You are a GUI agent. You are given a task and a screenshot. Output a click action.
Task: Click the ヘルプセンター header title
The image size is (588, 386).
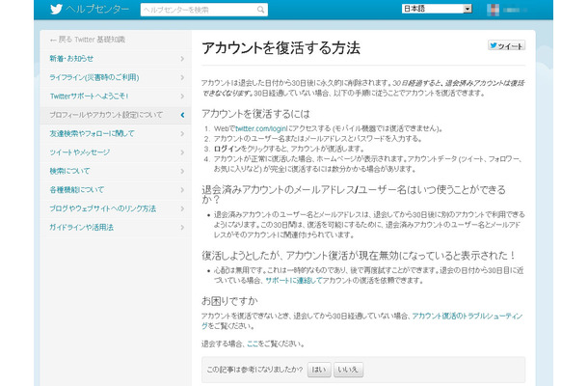(97, 9)
